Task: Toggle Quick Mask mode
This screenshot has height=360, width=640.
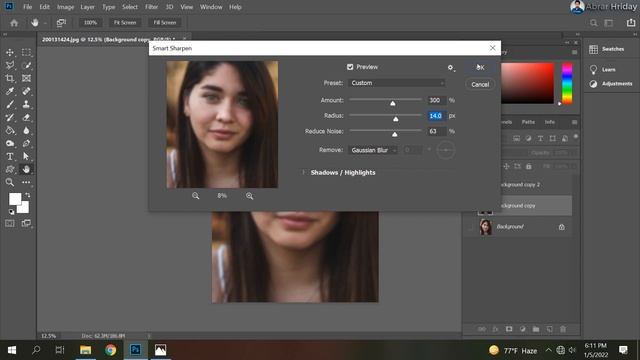Action: point(10,223)
